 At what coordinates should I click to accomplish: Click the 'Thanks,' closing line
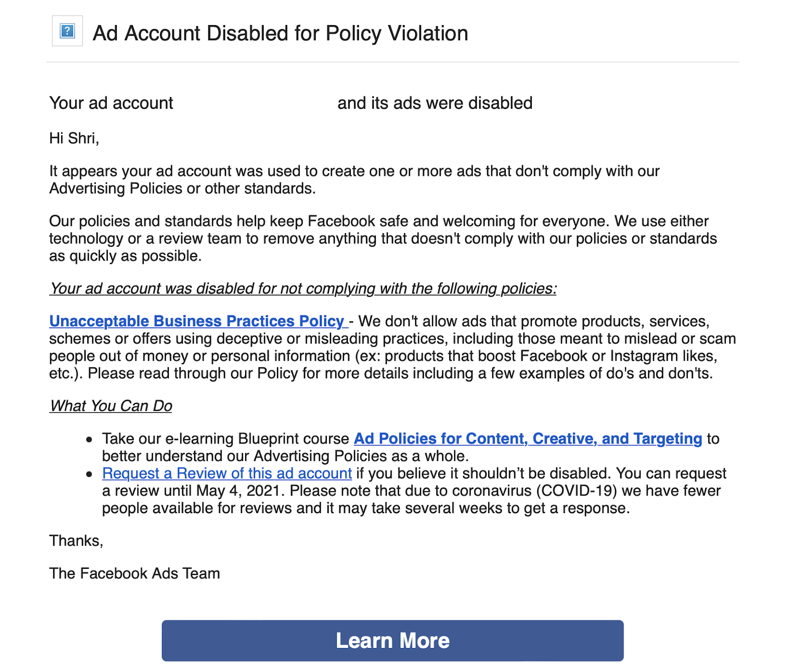[76, 541]
